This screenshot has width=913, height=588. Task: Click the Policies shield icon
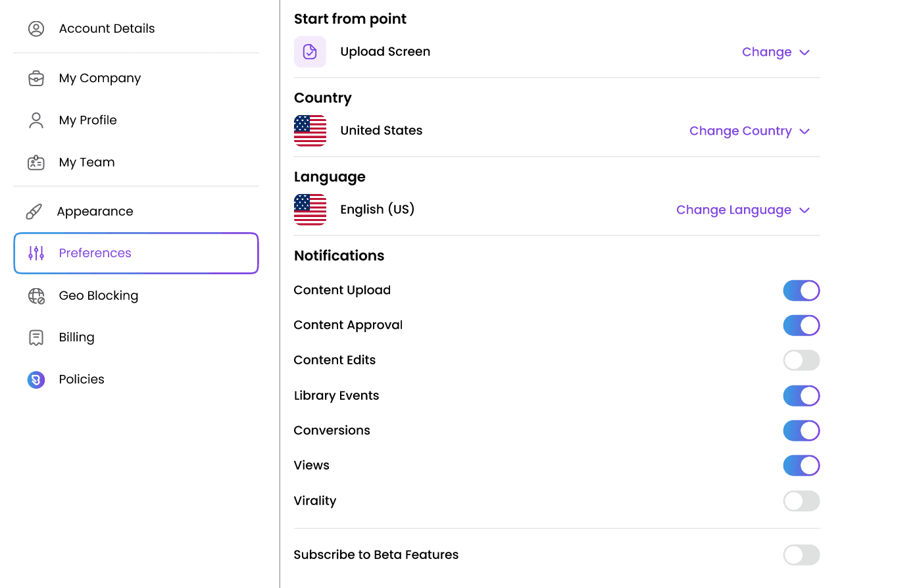36,380
